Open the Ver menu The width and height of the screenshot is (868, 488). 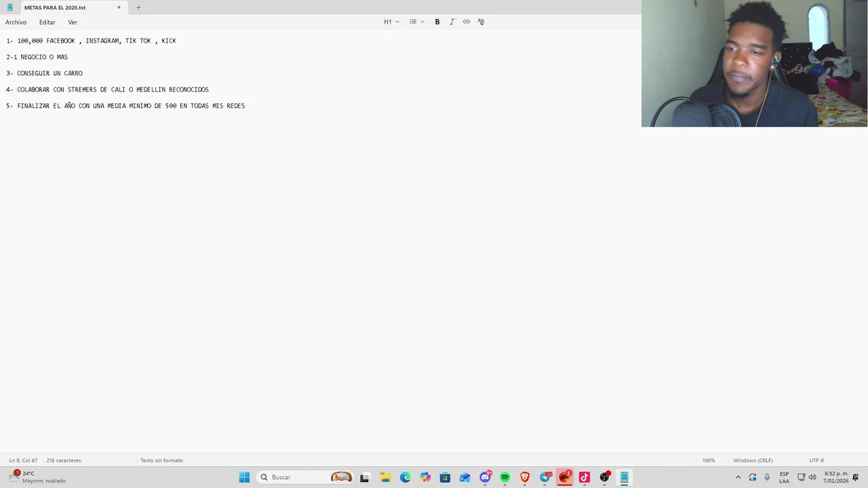[x=73, y=22]
